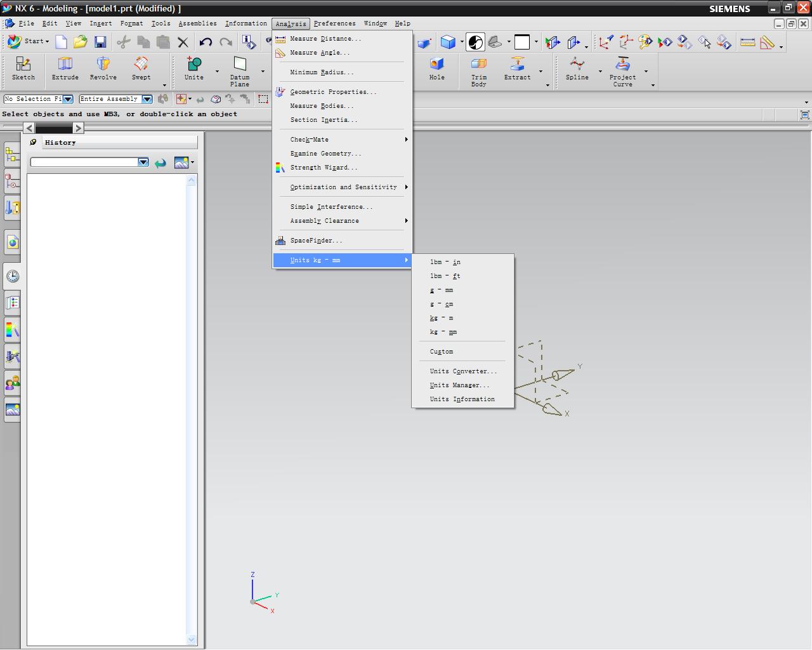Screen dimensions: 812x650
Task: Open the No Selection Filter dropdown
Action: 67,99
